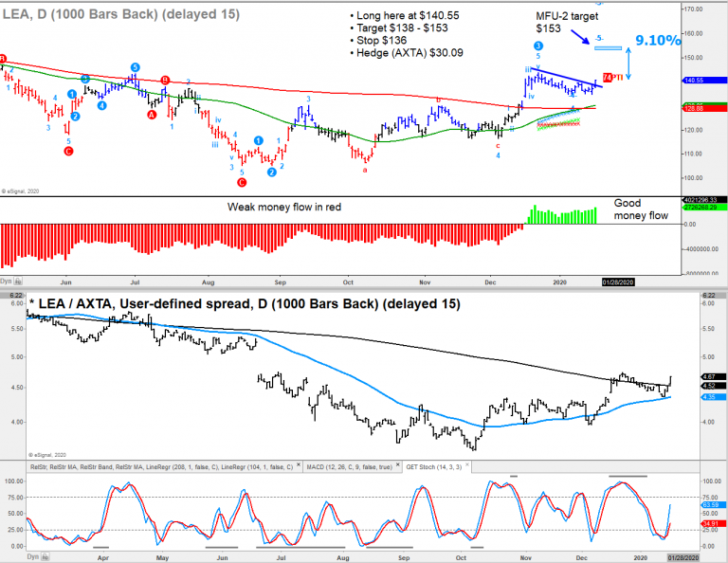Close the GET Stoch study tab

(x=467, y=464)
